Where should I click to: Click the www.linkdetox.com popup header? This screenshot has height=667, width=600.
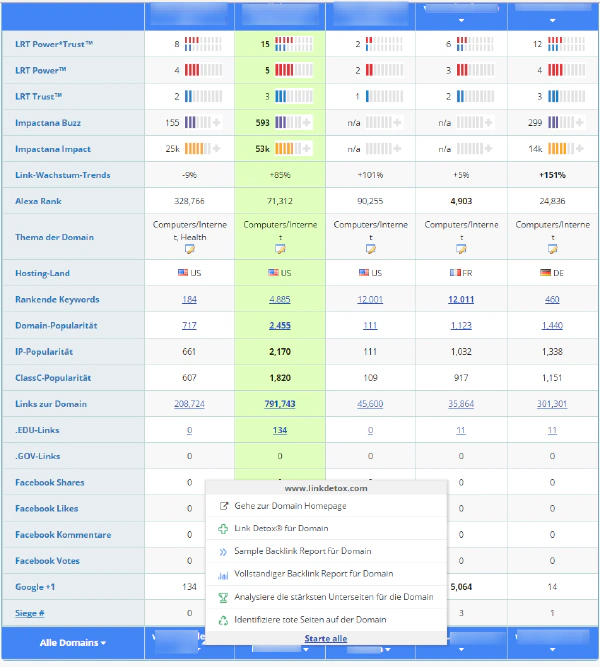[x=326, y=488]
